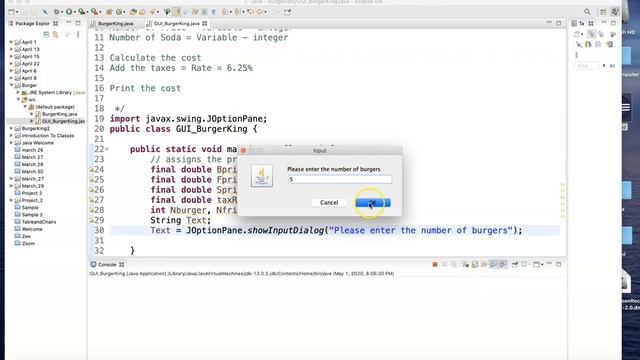This screenshot has height=360, width=640.
Task: Click the External Tools run icon
Action: point(94,12)
